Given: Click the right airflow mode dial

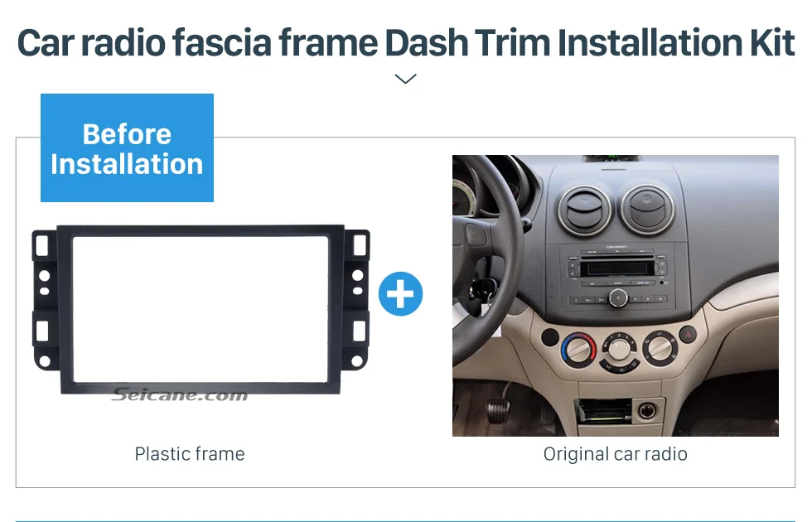Looking at the screenshot, I should click(x=660, y=347).
